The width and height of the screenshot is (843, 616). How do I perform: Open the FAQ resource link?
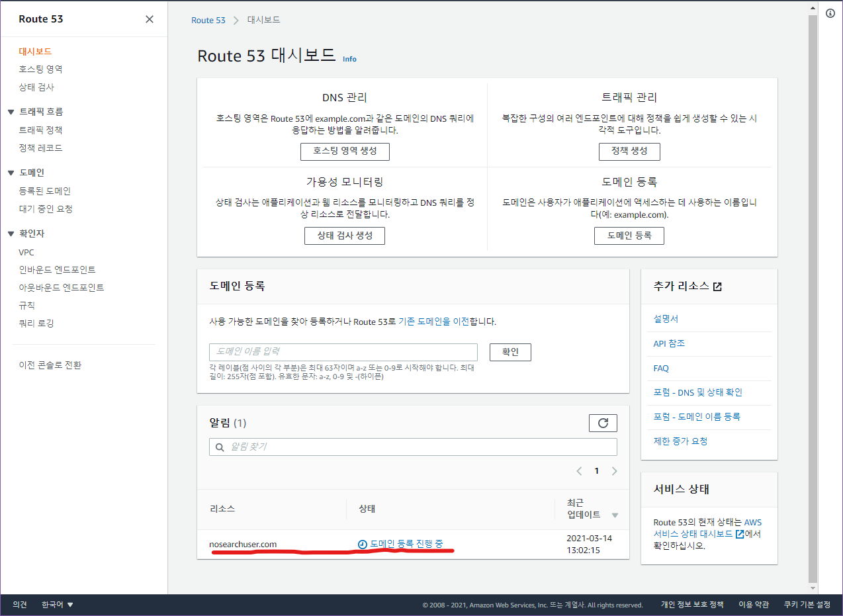pyautogui.click(x=661, y=368)
